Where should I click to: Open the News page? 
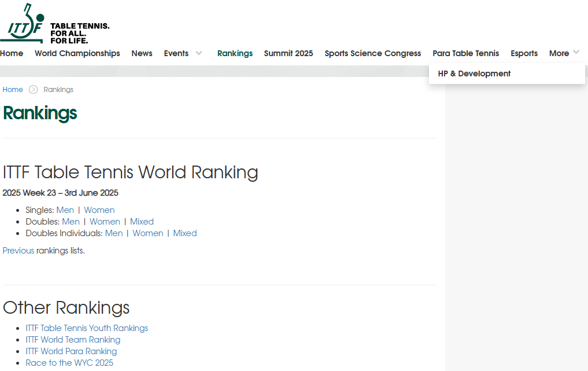pos(142,53)
